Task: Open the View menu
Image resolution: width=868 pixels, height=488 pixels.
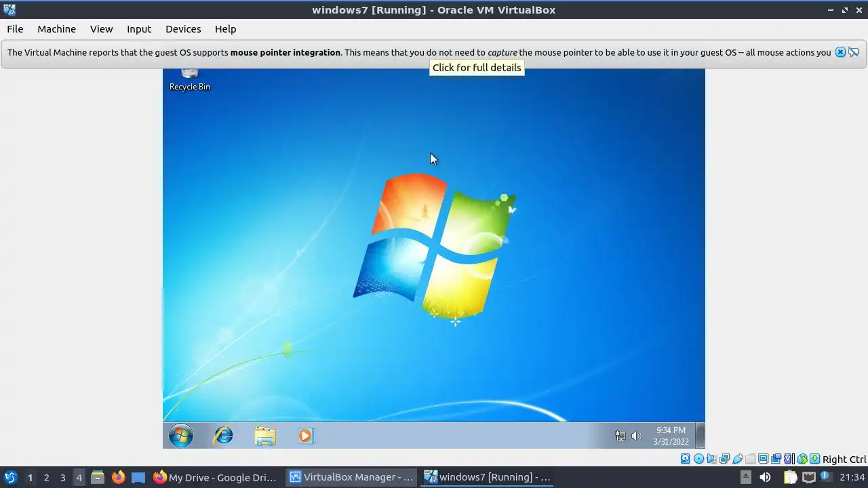Action: 101,29
